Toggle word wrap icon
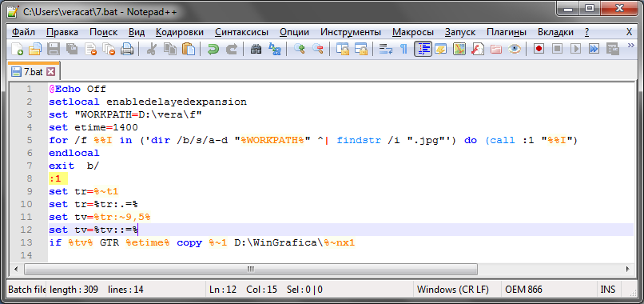Viewport: 644px width, 304px height. [x=386, y=50]
